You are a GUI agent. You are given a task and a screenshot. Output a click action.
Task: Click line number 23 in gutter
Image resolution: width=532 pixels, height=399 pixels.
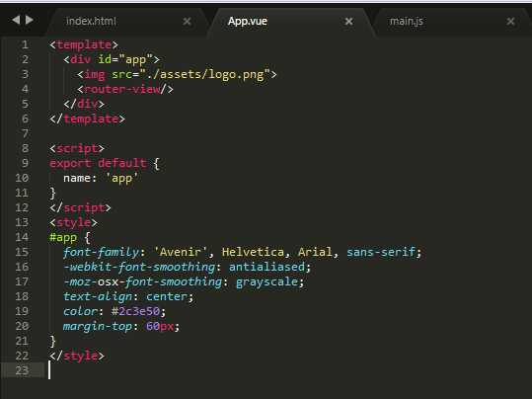[x=22, y=370]
